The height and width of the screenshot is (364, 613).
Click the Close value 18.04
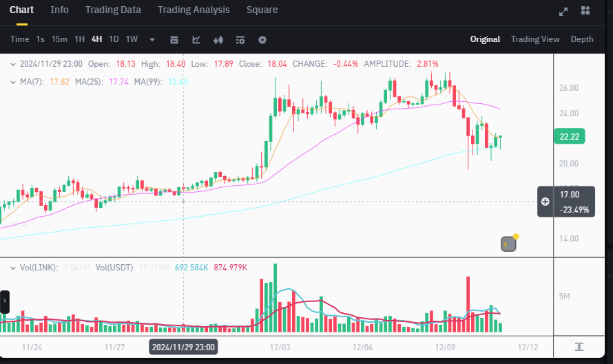(x=277, y=64)
